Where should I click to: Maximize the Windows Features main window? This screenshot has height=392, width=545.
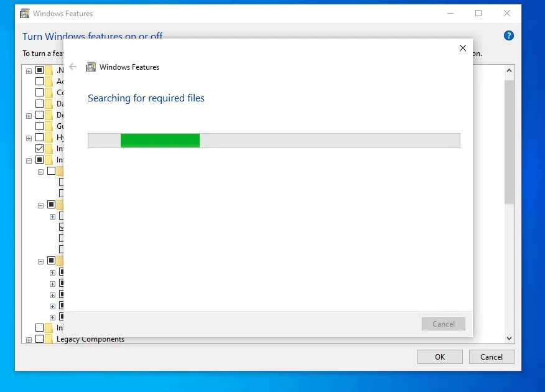coord(478,14)
